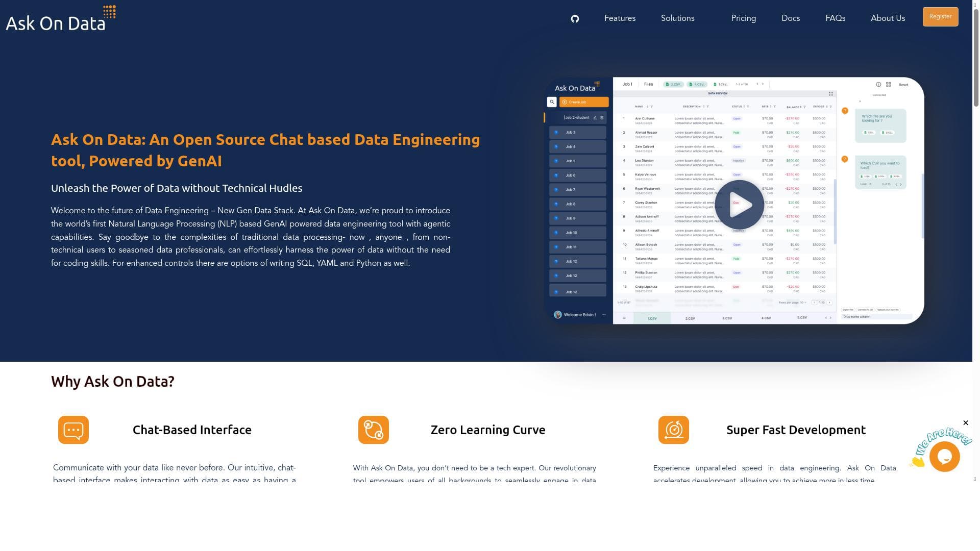The width and height of the screenshot is (980, 551).
Task: Open the Docs link
Action: [791, 18]
